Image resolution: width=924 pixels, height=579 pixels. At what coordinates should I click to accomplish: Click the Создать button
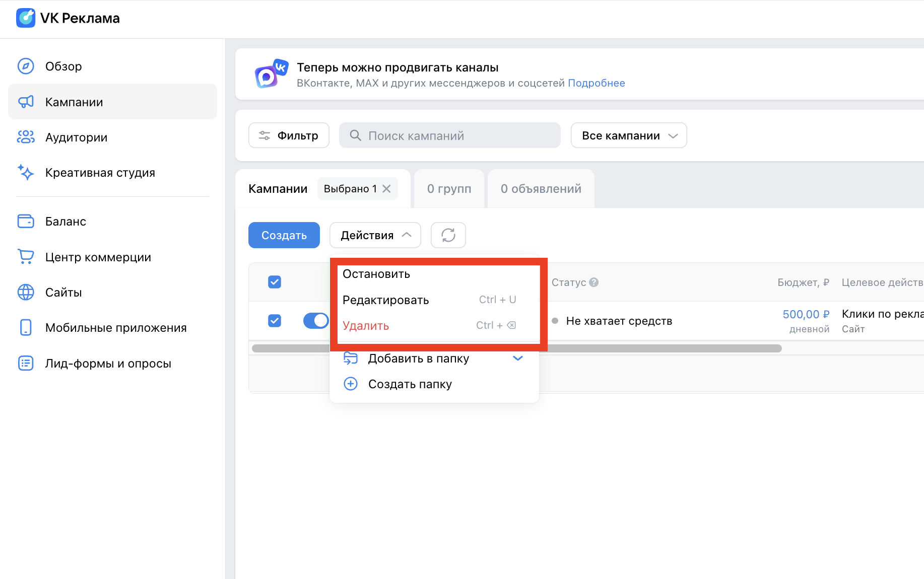(284, 235)
